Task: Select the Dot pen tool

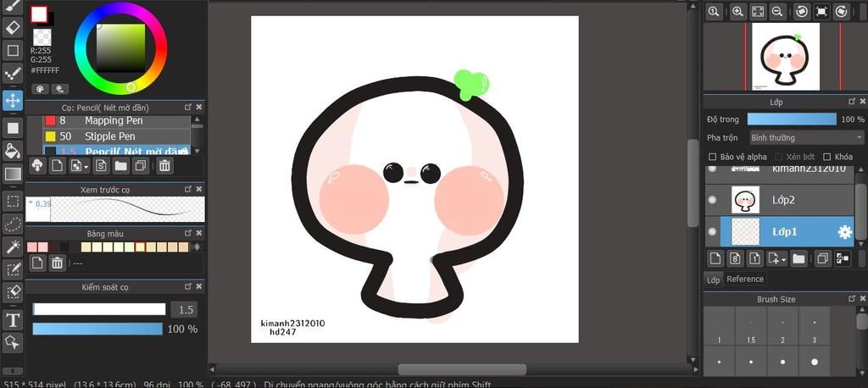Action: click(x=13, y=74)
